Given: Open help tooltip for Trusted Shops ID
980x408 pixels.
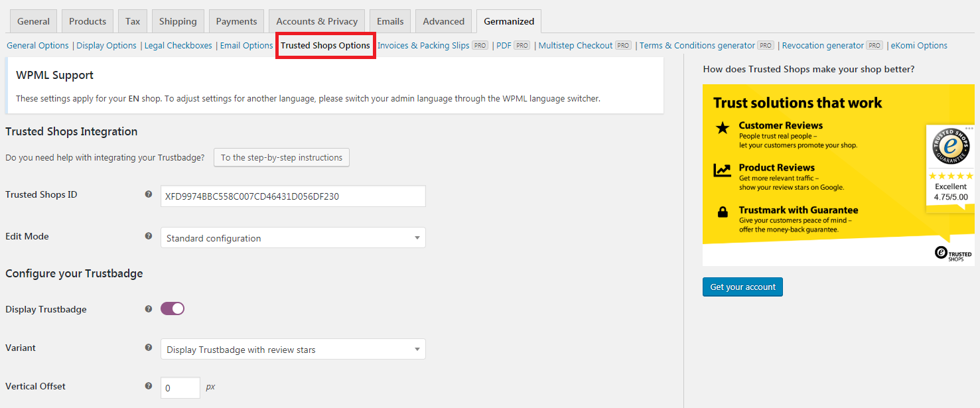Looking at the screenshot, I should [x=149, y=194].
